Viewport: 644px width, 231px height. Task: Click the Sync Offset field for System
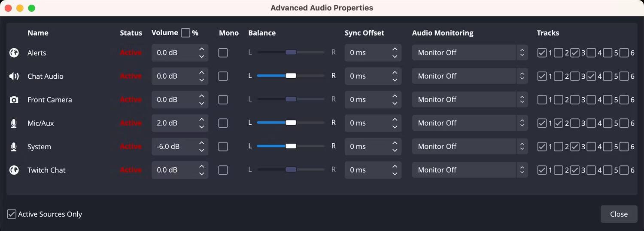367,147
